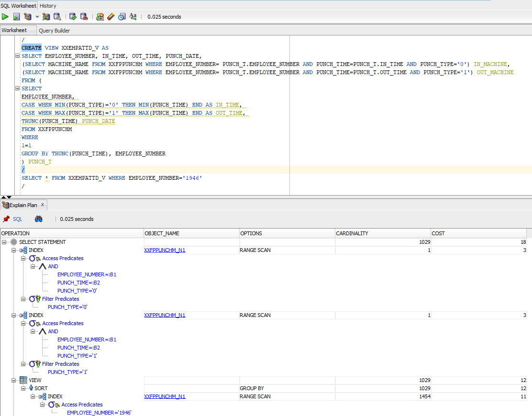Image resolution: width=532 pixels, height=416 pixels.
Task: Click the SQL link in Explain Plan toolbar
Action: (x=17, y=219)
